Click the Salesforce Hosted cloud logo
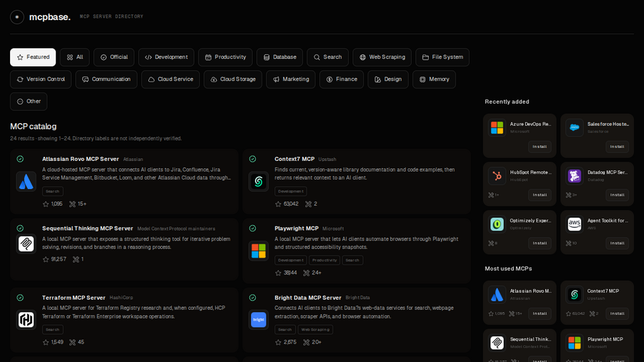This screenshot has height=362, width=644. [574, 127]
